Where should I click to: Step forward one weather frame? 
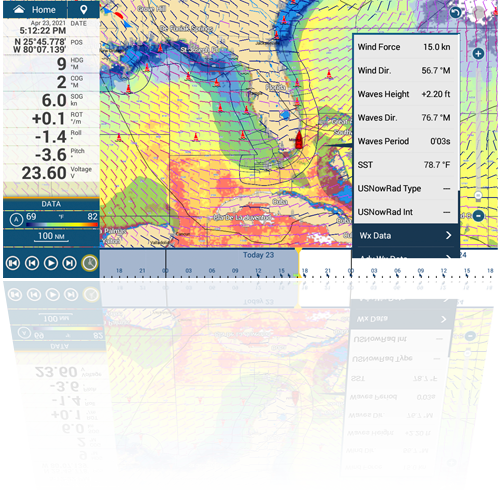tap(70, 263)
